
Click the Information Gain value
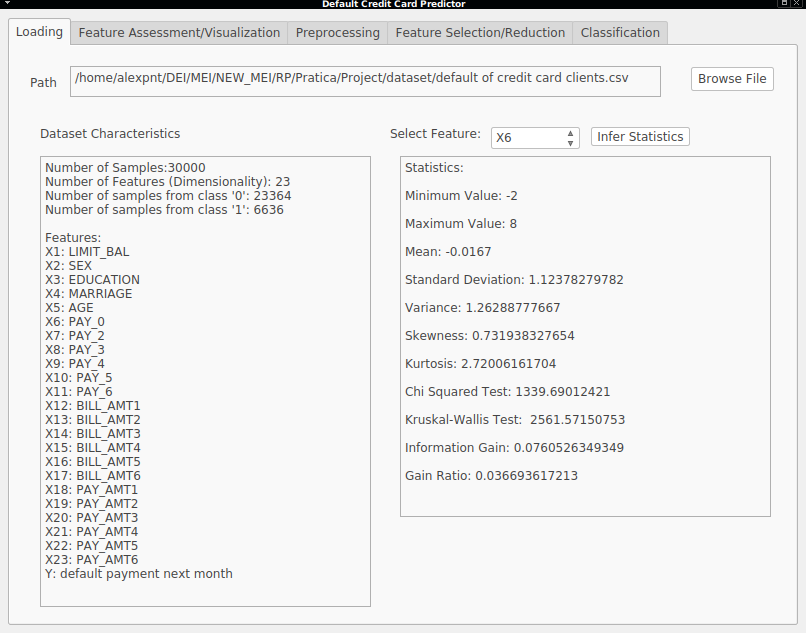515,448
